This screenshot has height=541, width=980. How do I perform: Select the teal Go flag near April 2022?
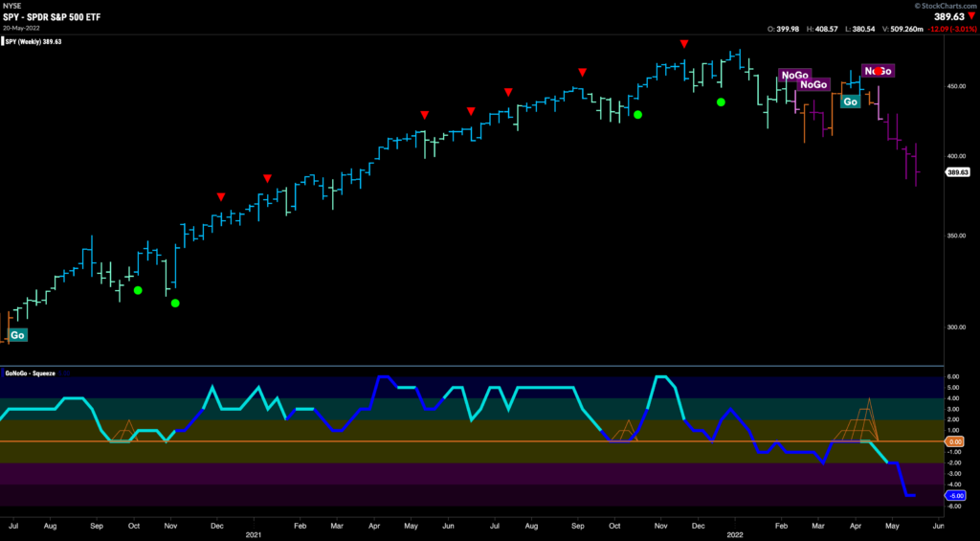(x=850, y=101)
